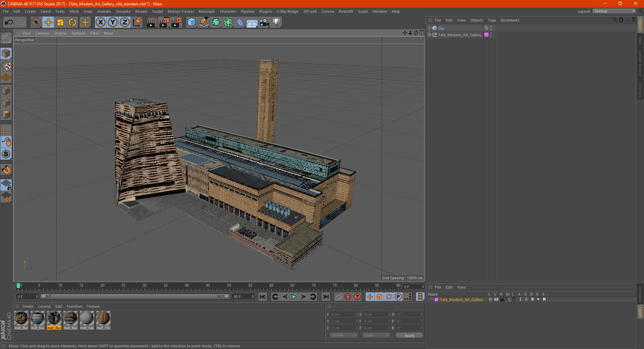Go to start of animation
The image size is (644, 349).
263,297
